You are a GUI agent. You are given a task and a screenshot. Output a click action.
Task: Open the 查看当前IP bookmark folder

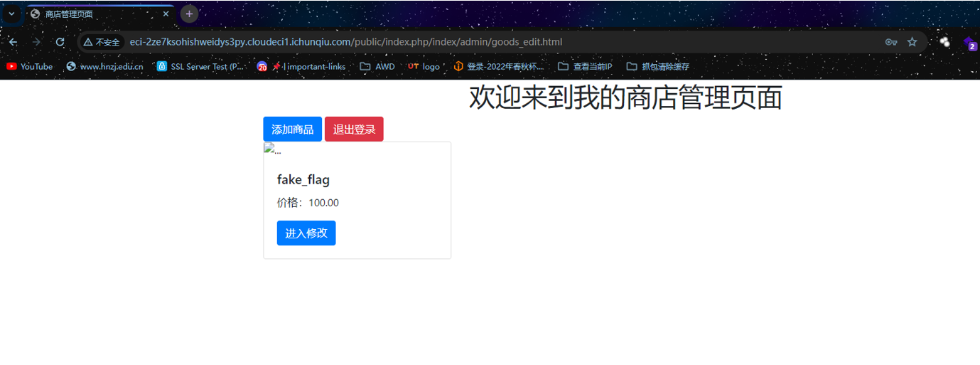click(585, 66)
